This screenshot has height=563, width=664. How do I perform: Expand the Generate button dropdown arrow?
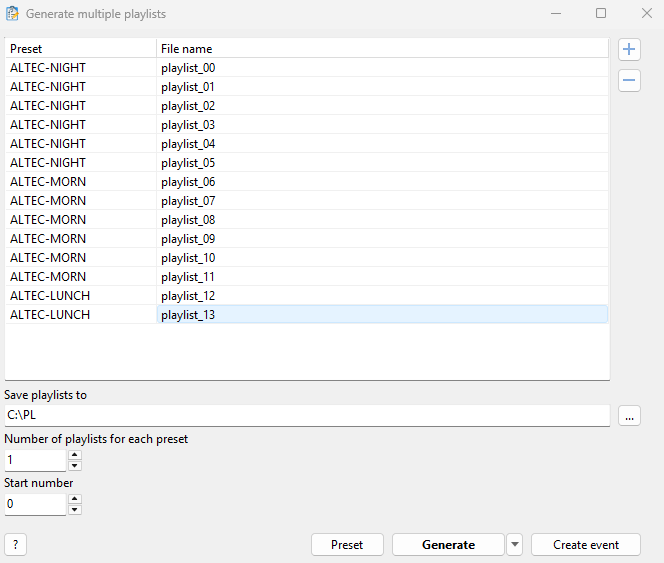pyautogui.click(x=515, y=544)
